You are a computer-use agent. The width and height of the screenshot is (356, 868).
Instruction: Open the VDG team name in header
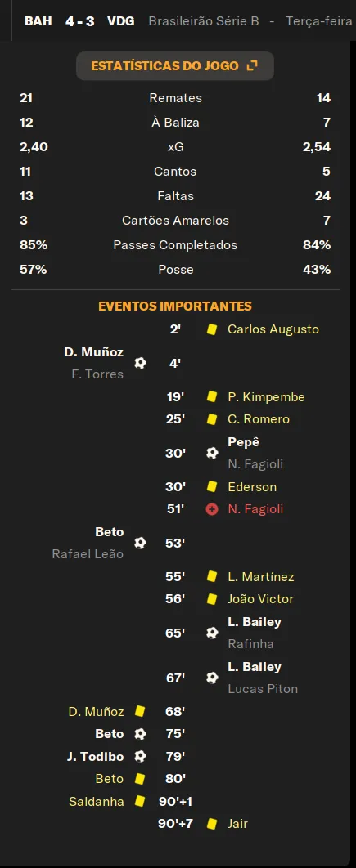pyautogui.click(x=121, y=21)
